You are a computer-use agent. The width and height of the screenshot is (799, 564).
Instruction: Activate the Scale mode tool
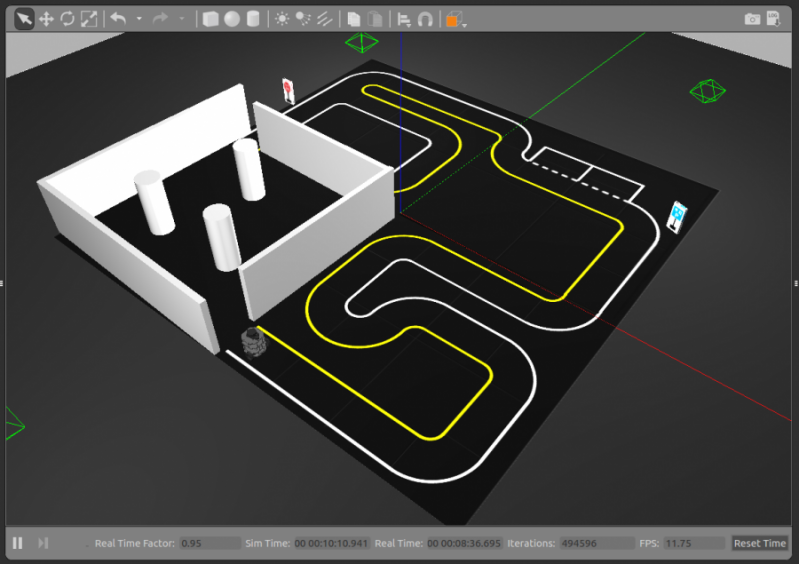tap(89, 19)
